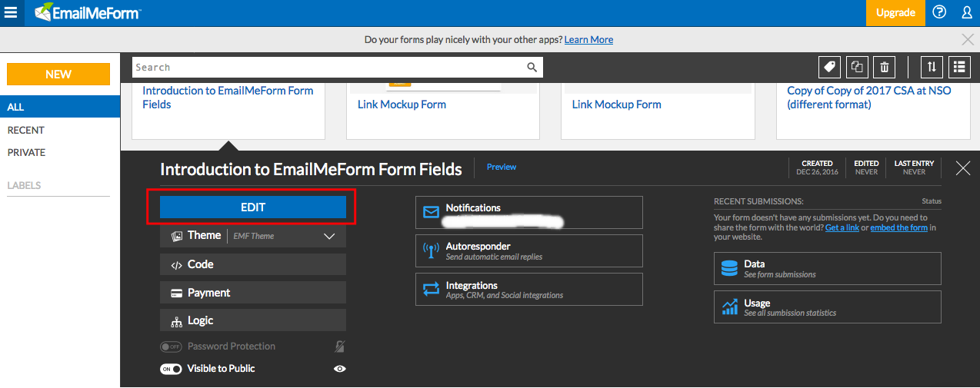The height and width of the screenshot is (388, 980).
Task: Click the LAST ENTRY NEVER text
Action: coord(914,167)
